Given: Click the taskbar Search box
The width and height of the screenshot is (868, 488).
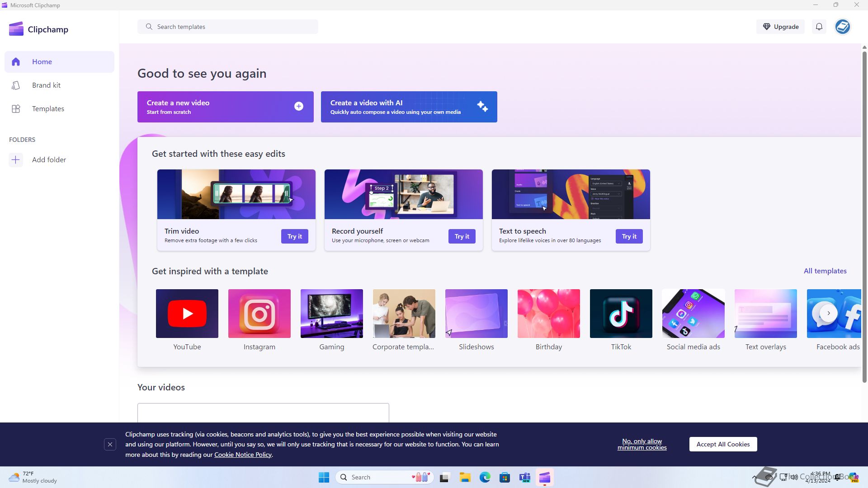Looking at the screenshot, I should tap(385, 477).
